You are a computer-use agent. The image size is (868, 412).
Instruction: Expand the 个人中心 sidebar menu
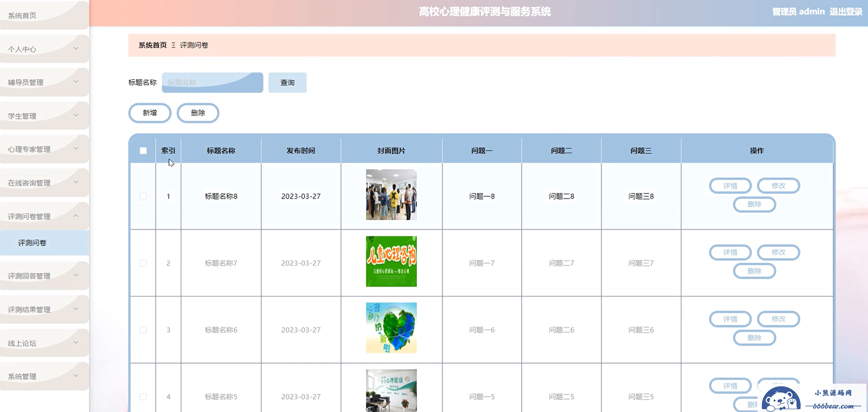[44, 49]
